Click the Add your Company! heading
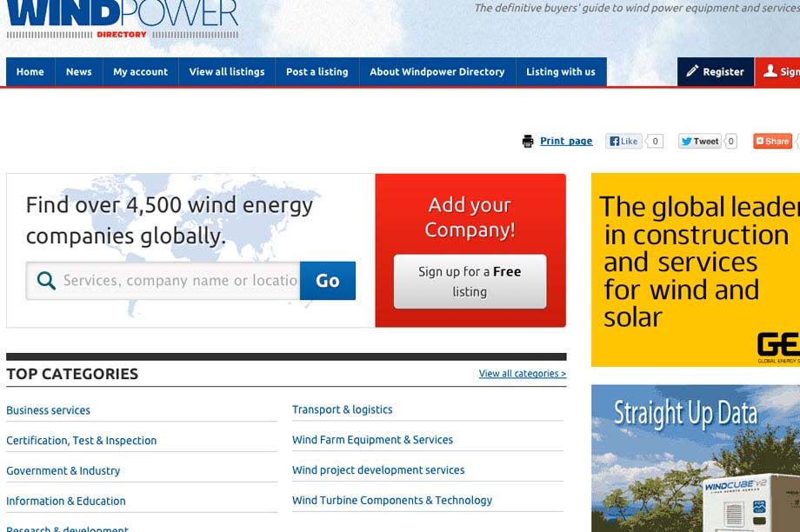This screenshot has height=532, width=800. click(x=470, y=217)
